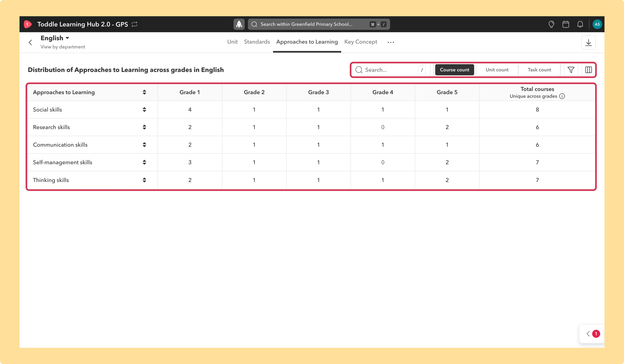Click the Social skills row label
The height and width of the screenshot is (364, 624).
47,109
